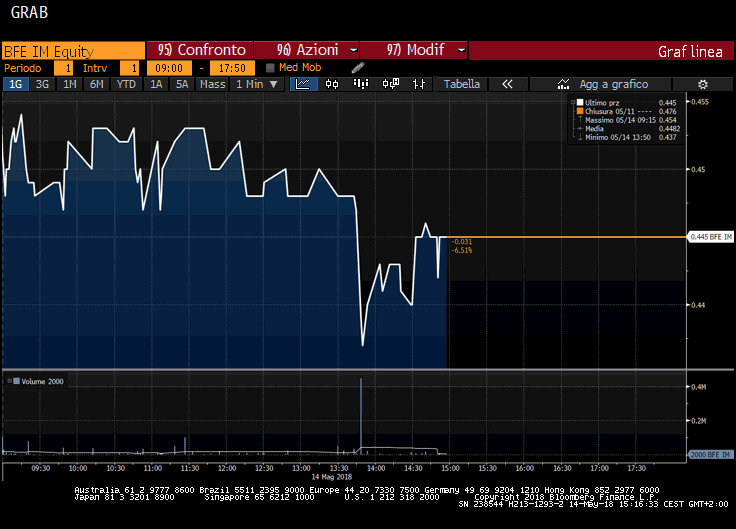Open chart settings gear icon
This screenshot has height=529, width=736.
pos(703,84)
